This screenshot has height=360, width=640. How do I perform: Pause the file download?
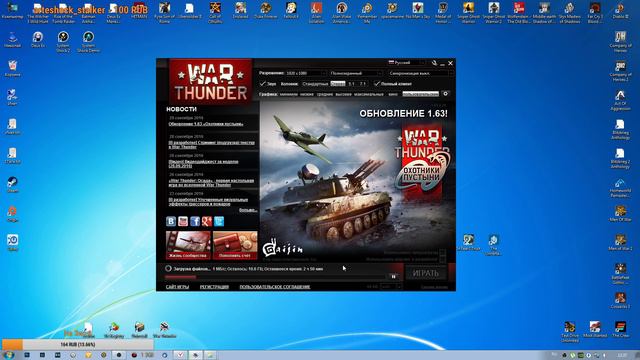tap(393, 276)
